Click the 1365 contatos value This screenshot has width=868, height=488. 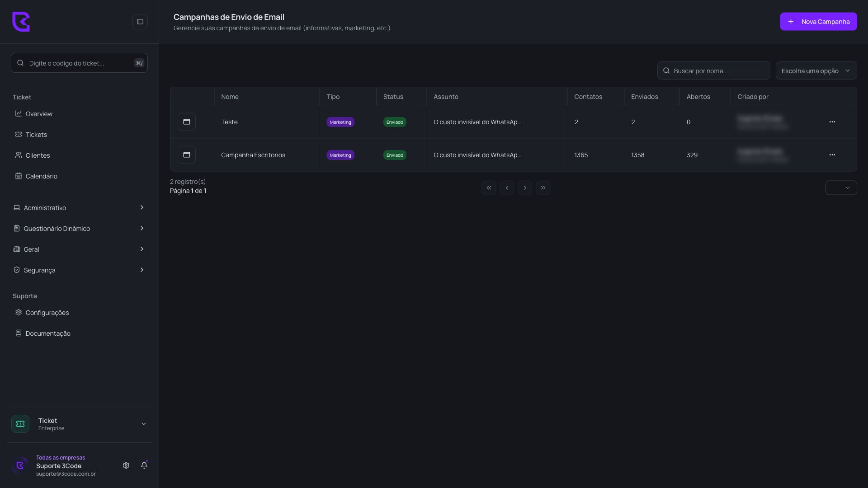[581, 155]
